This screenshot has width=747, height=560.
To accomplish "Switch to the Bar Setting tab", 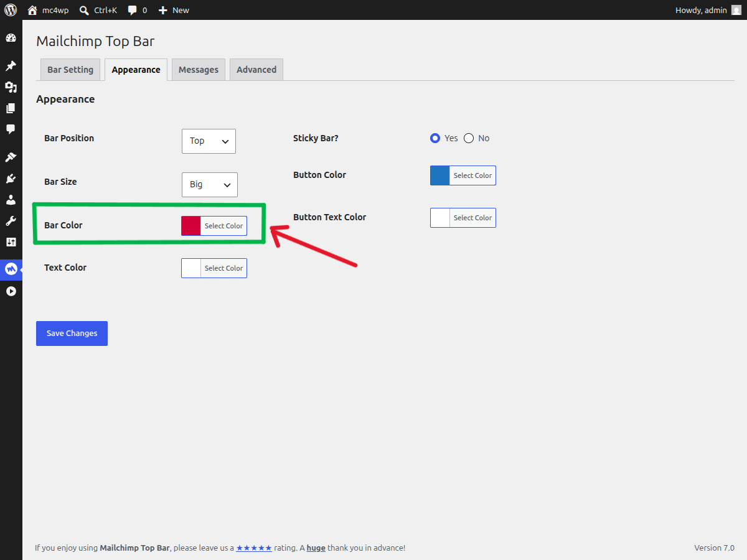I will [70, 70].
